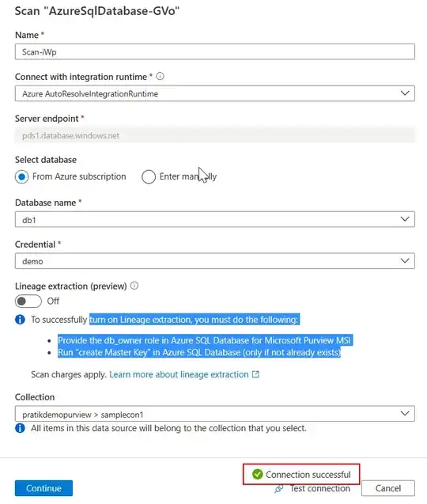This screenshot has height=504, width=427.
Task: Expand the Collection dropdown with samplecon1
Action: (214, 414)
